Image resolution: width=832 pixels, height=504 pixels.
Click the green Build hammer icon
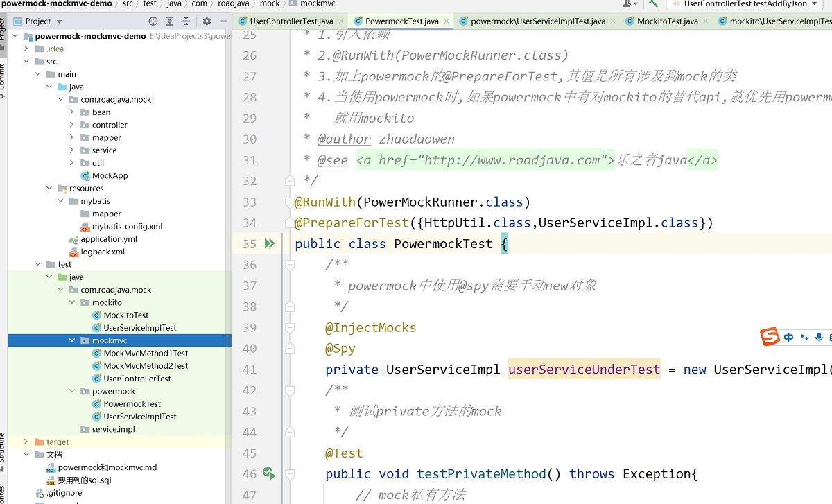click(652, 4)
